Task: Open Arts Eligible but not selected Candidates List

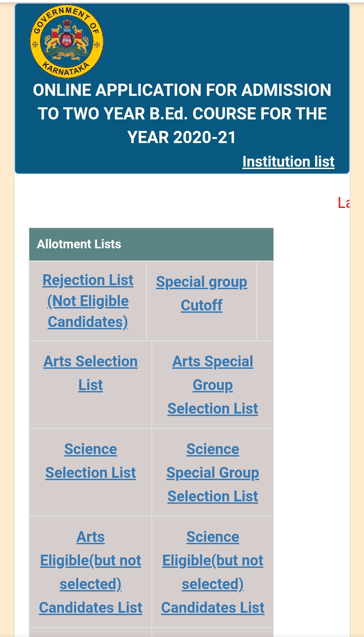Action: [x=90, y=572]
